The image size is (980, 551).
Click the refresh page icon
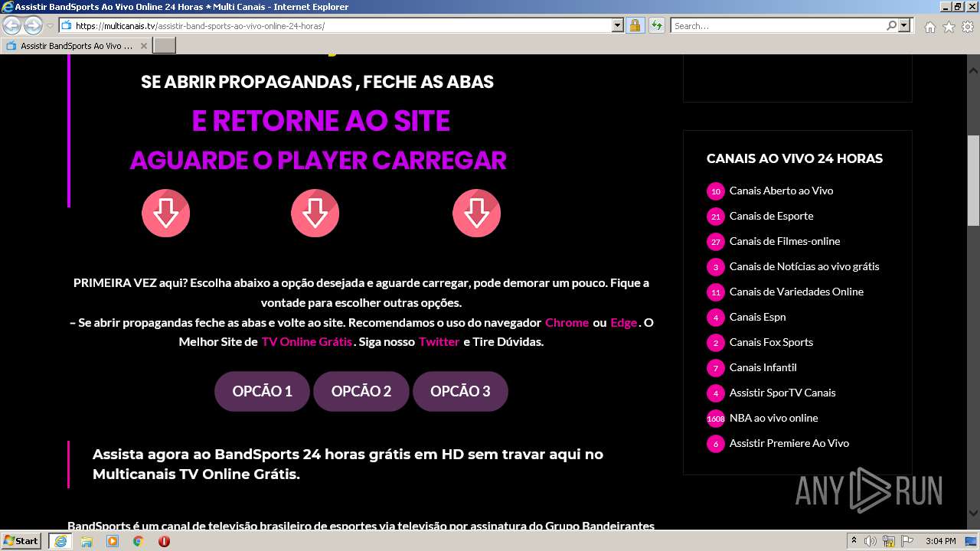pyautogui.click(x=656, y=25)
